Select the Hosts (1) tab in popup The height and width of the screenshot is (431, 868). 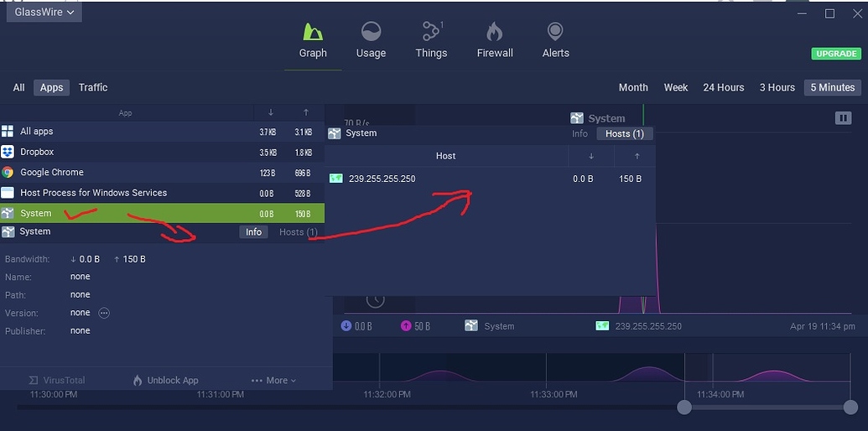click(624, 134)
